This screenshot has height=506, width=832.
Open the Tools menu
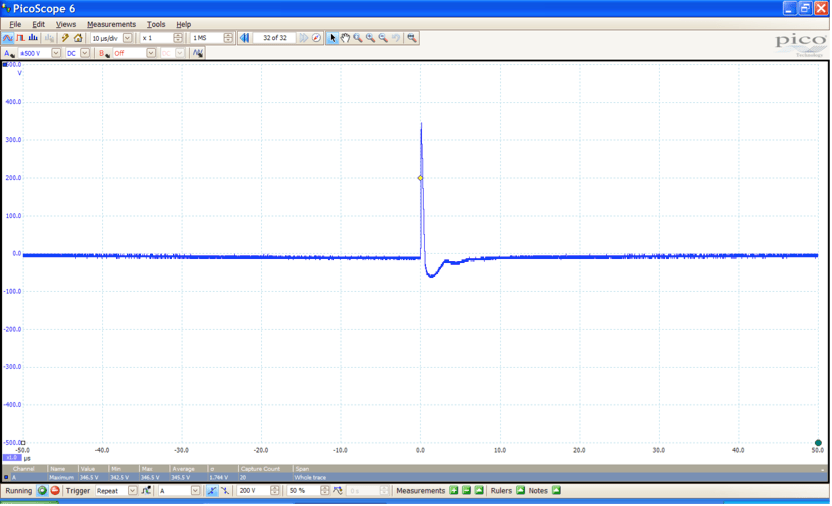[156, 24]
